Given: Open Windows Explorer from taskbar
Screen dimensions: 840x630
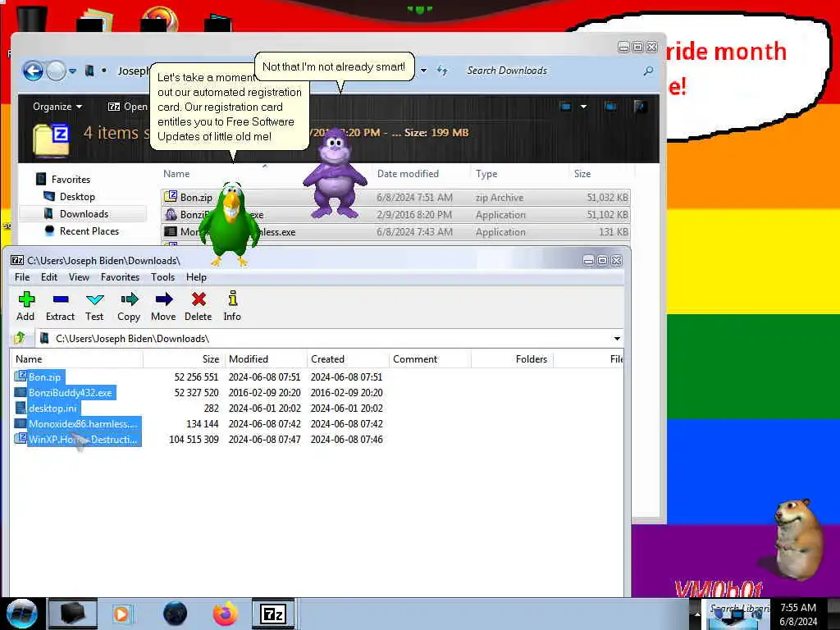Looking at the screenshot, I should tap(73, 614).
